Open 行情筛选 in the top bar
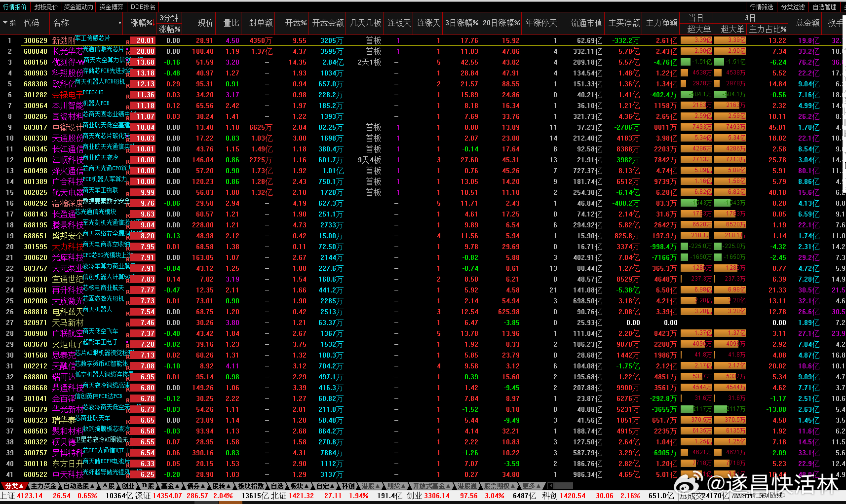The image size is (846, 504). tap(761, 7)
